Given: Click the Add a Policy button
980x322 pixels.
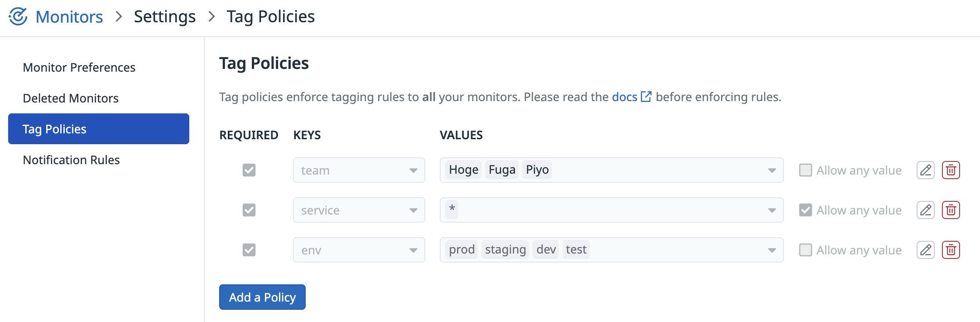Looking at the screenshot, I should 262,297.
